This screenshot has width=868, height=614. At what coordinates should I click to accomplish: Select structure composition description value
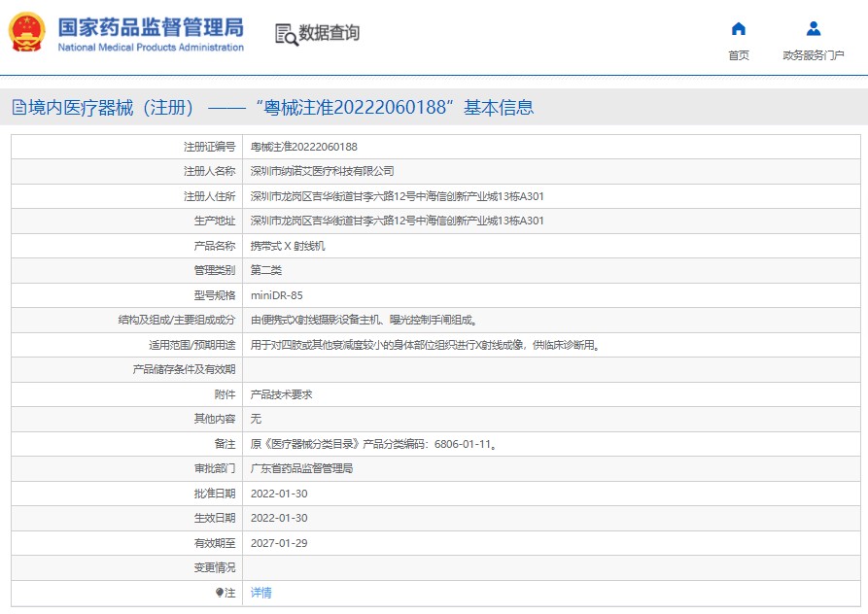point(364,320)
